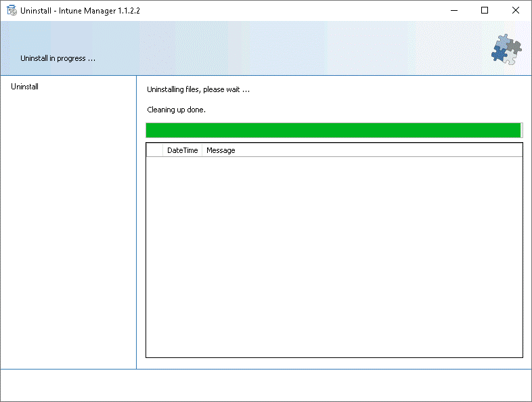Click the Message column header

(x=362, y=150)
